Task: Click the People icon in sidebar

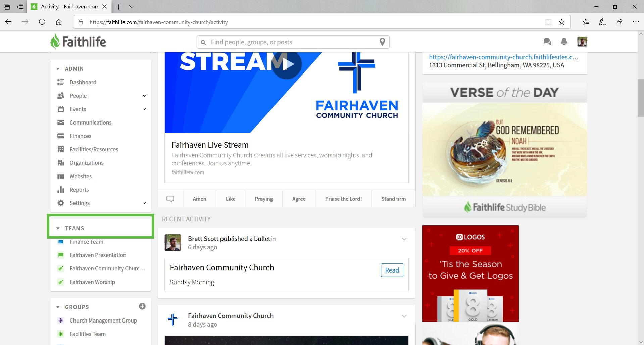Action: (61, 96)
